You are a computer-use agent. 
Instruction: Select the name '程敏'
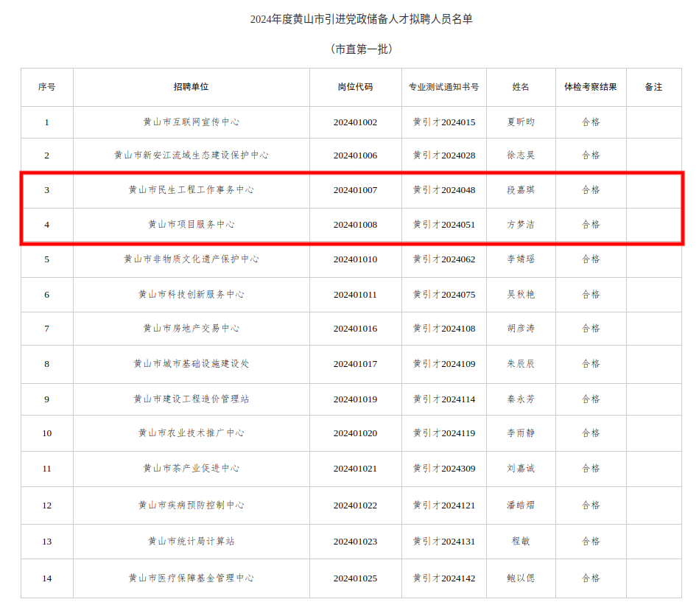[x=521, y=542]
